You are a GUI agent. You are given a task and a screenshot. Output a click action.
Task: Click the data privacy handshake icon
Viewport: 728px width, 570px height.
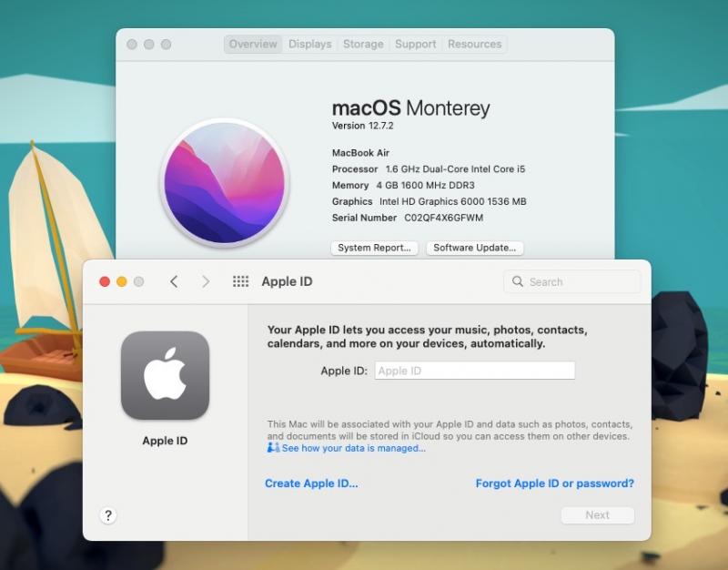click(x=274, y=448)
